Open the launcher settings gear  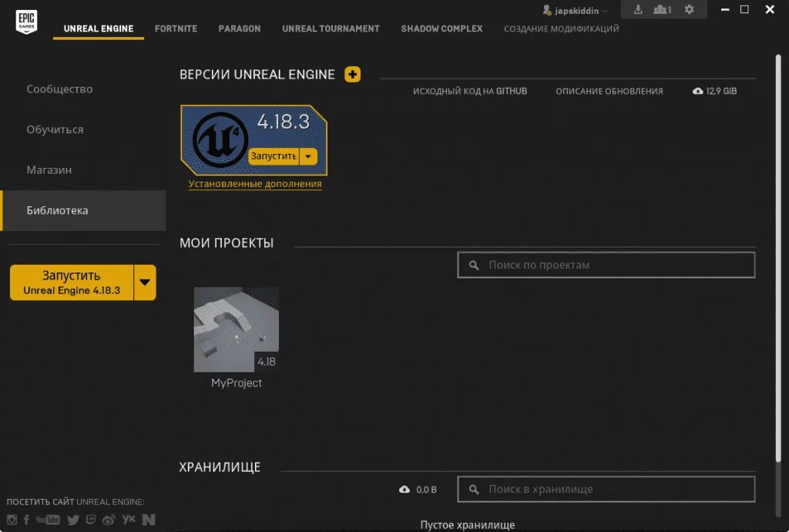click(690, 9)
